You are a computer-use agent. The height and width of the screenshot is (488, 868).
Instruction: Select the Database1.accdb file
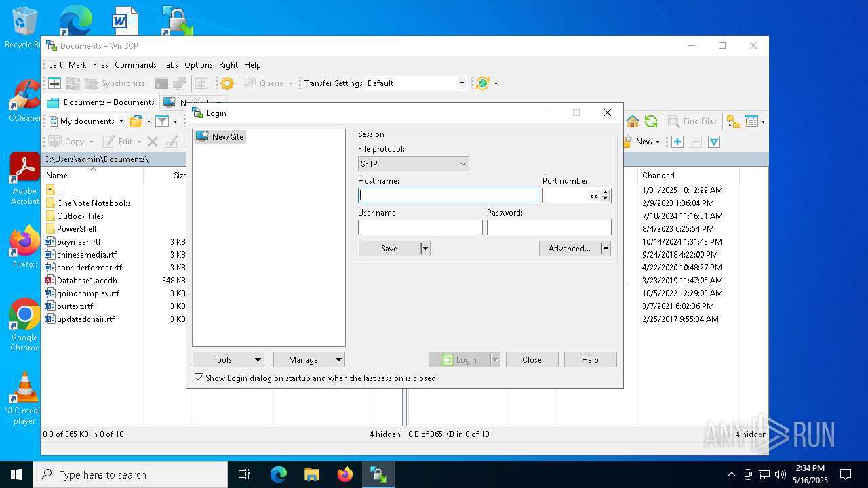[x=87, y=281]
